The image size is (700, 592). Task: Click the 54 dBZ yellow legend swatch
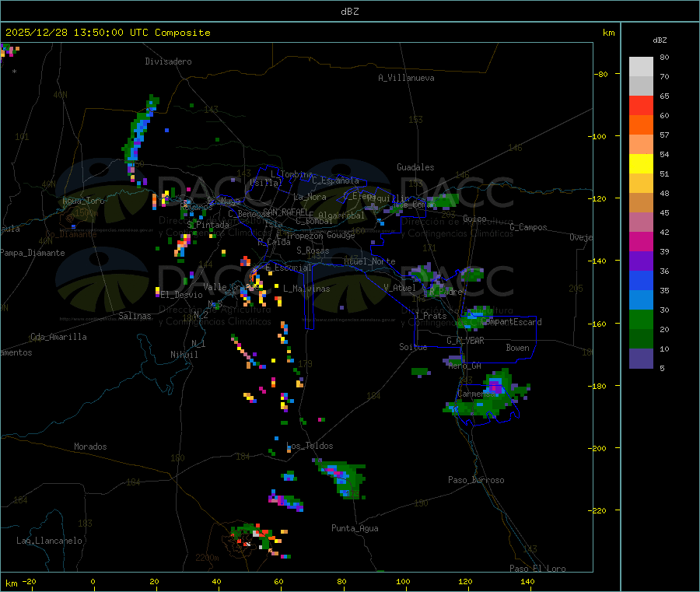pyautogui.click(x=641, y=164)
